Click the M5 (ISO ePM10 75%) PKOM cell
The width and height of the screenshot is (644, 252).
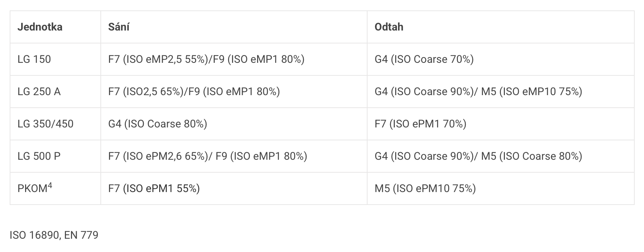pos(425,188)
